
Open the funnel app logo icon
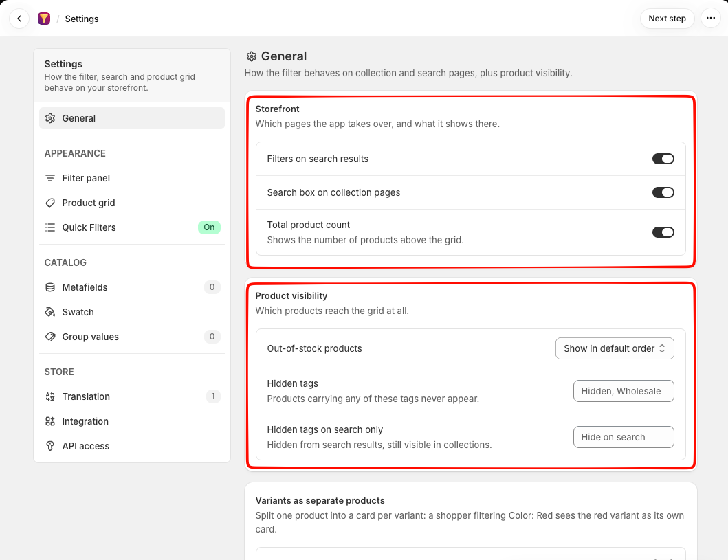[44, 19]
